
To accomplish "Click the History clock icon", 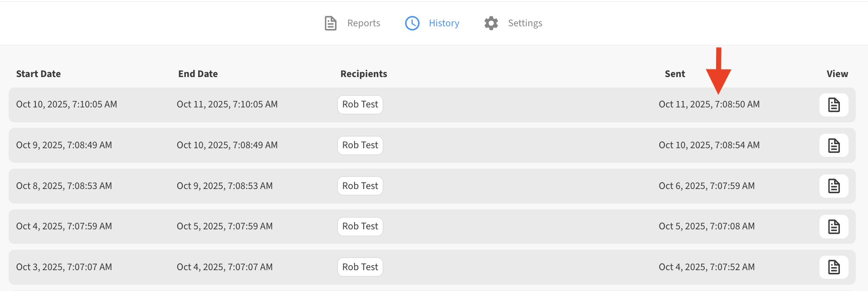I will (412, 23).
